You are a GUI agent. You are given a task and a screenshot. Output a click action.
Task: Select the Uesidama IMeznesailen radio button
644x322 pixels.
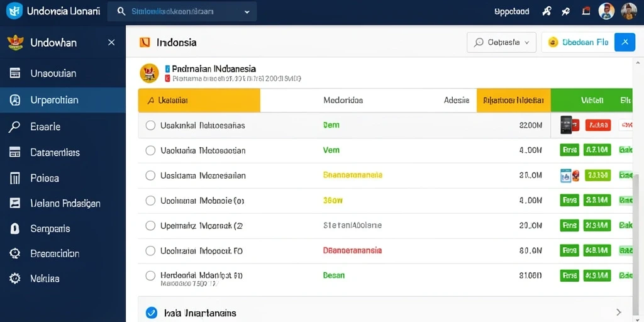tap(151, 176)
